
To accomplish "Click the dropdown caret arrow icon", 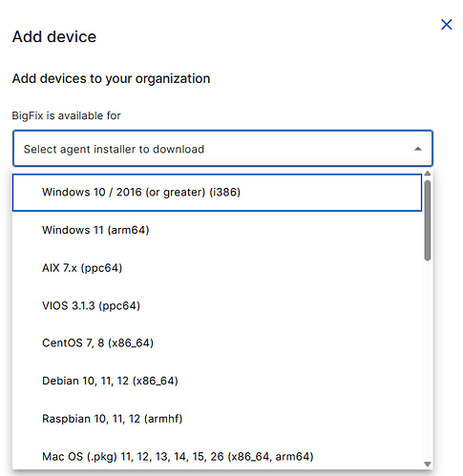I will [x=418, y=149].
